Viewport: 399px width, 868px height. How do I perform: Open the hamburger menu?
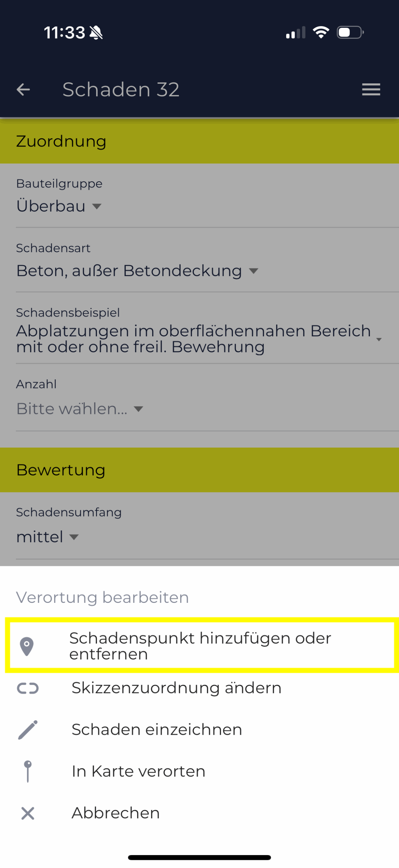point(371,90)
